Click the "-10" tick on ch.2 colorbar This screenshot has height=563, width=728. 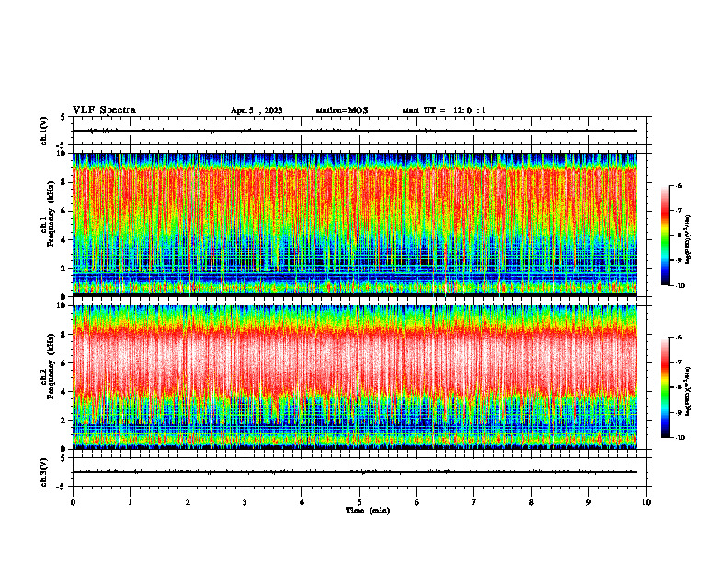tap(680, 438)
